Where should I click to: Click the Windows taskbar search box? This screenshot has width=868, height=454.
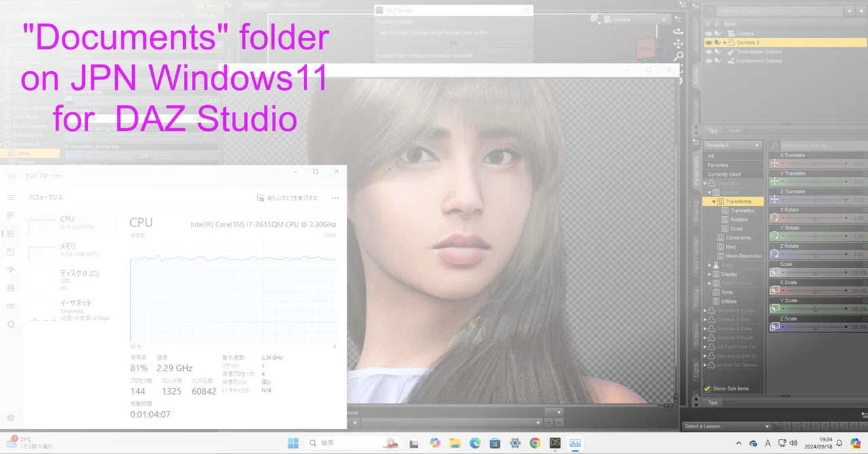(354, 443)
